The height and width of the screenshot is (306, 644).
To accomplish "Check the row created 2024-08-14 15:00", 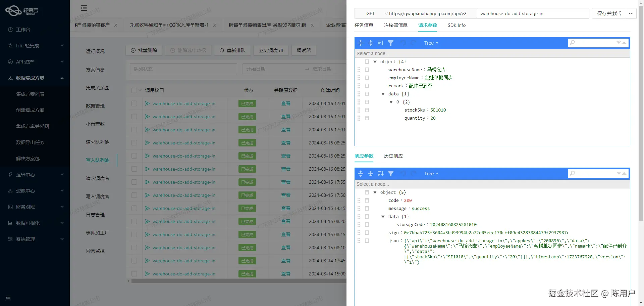I will (x=134, y=274).
